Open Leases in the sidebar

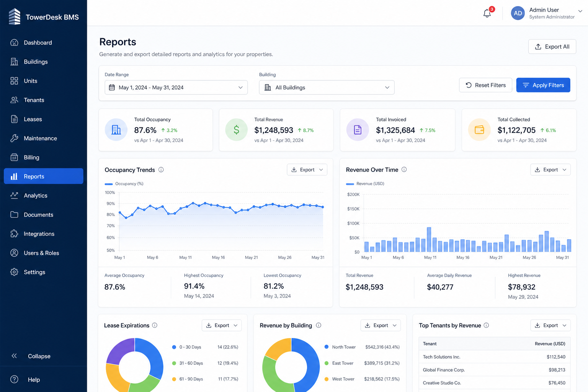(x=44, y=119)
